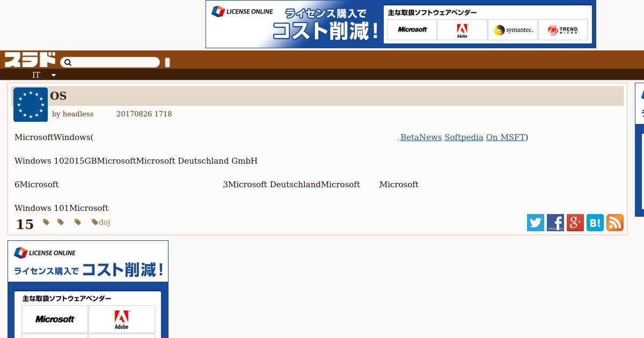The width and height of the screenshot is (644, 338).
Task: Open the On MSFT reference link
Action: (x=506, y=137)
